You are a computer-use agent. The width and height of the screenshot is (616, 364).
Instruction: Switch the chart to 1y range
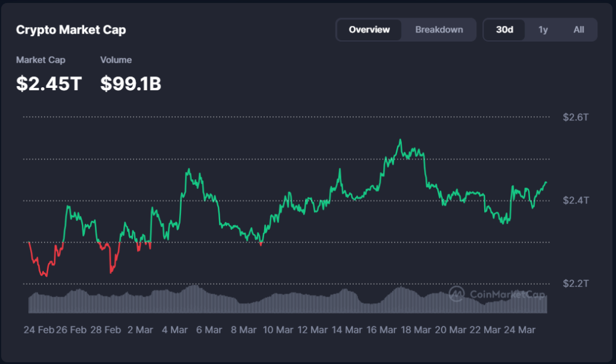[x=543, y=29]
